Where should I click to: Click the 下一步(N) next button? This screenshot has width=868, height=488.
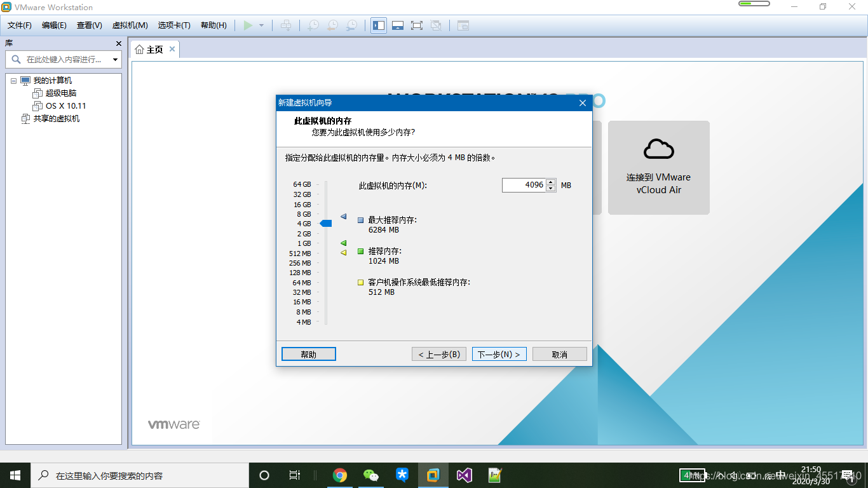[x=499, y=354]
